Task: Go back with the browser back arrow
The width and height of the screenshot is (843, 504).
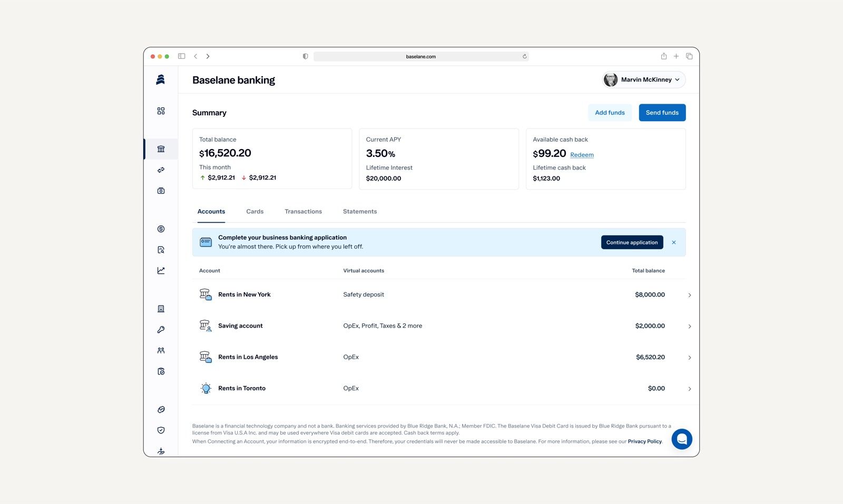Action: click(195, 56)
